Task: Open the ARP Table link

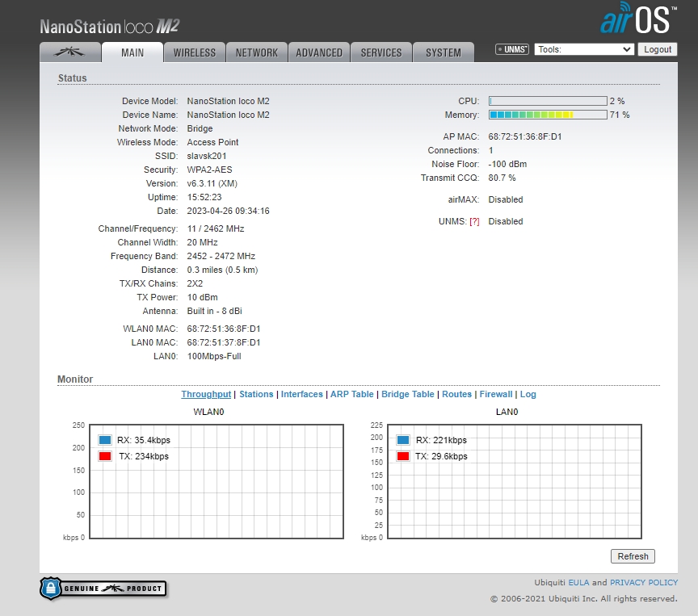Action: (x=352, y=394)
